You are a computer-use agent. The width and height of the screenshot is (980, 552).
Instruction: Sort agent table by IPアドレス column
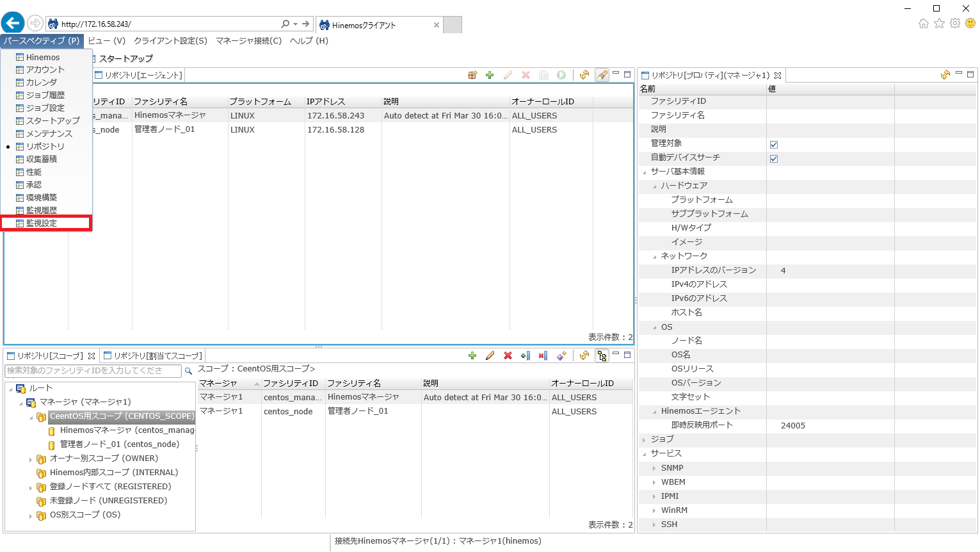tap(343, 102)
